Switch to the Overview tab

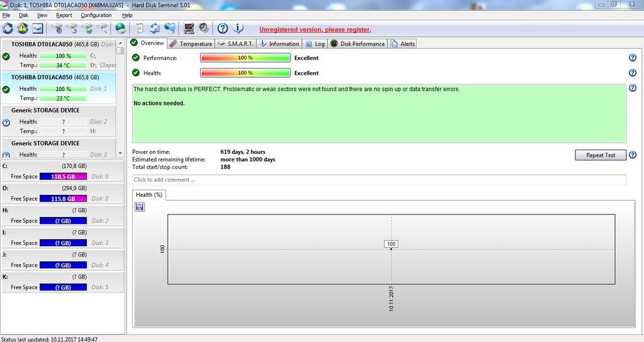pos(147,43)
